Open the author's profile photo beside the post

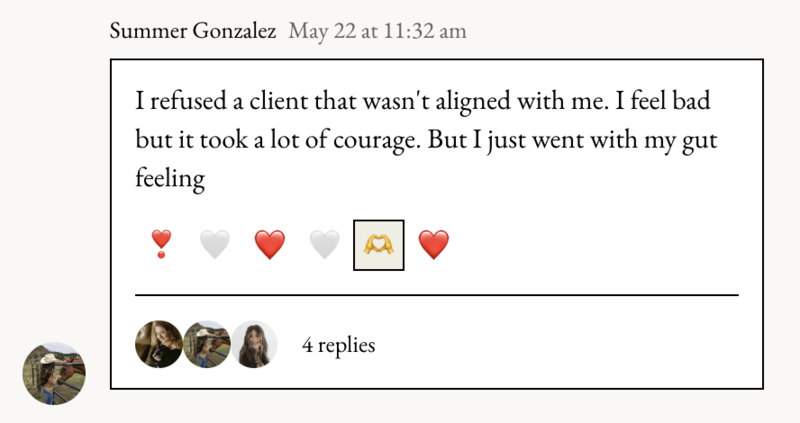(x=54, y=374)
